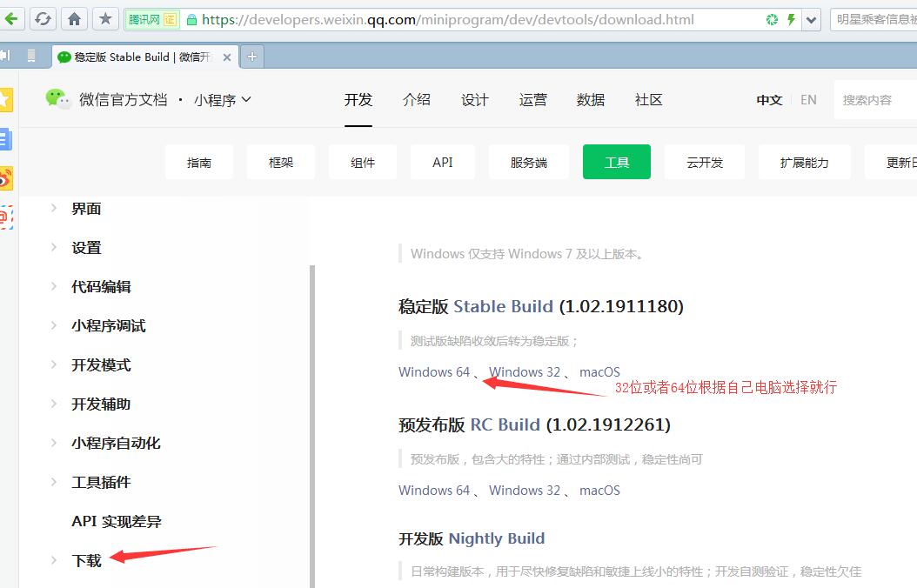The width and height of the screenshot is (917, 588).
Task: Expand the 下载 section chevron
Action: (54, 560)
